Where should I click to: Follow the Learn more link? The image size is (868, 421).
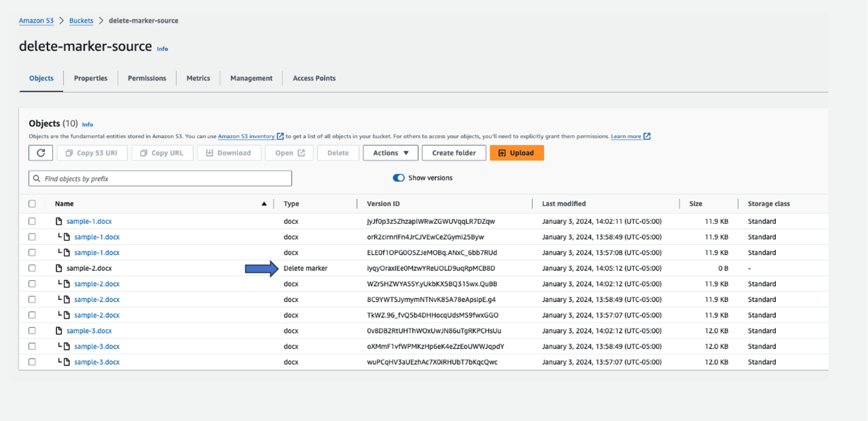(x=630, y=136)
